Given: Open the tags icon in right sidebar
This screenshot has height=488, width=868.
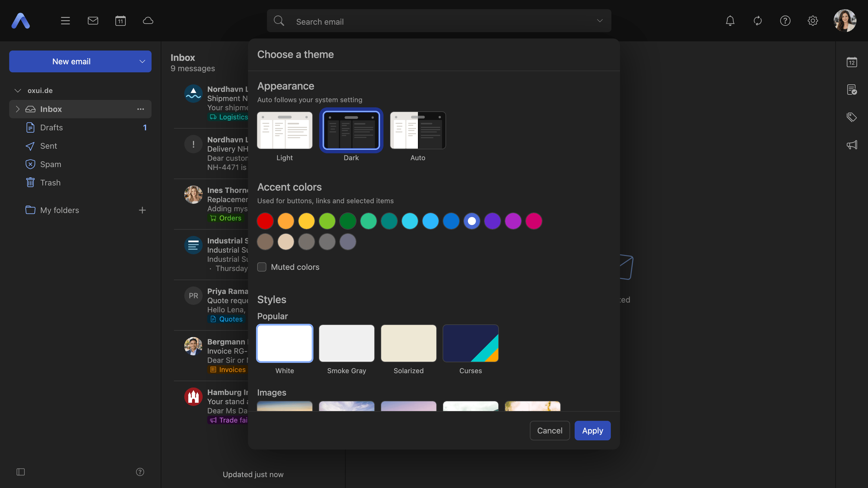Looking at the screenshot, I should [x=852, y=117].
